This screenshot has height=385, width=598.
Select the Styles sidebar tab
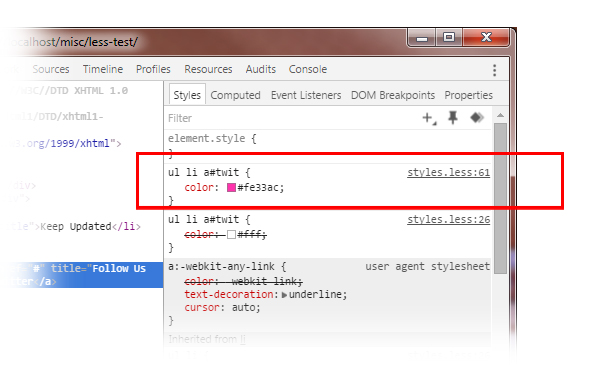[x=187, y=95]
